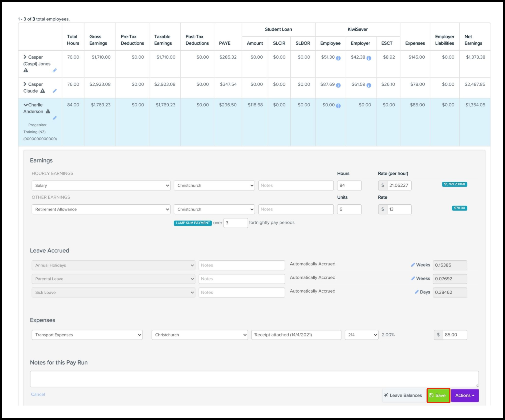This screenshot has width=505, height=420.
Task: Click pencil icon beside Sick Leave Days
Action: pos(417,292)
